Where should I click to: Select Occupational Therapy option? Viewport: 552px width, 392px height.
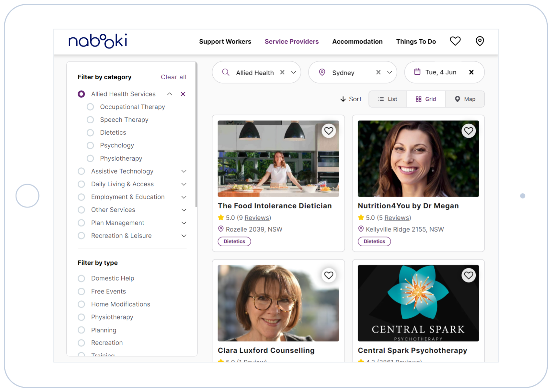(x=90, y=107)
